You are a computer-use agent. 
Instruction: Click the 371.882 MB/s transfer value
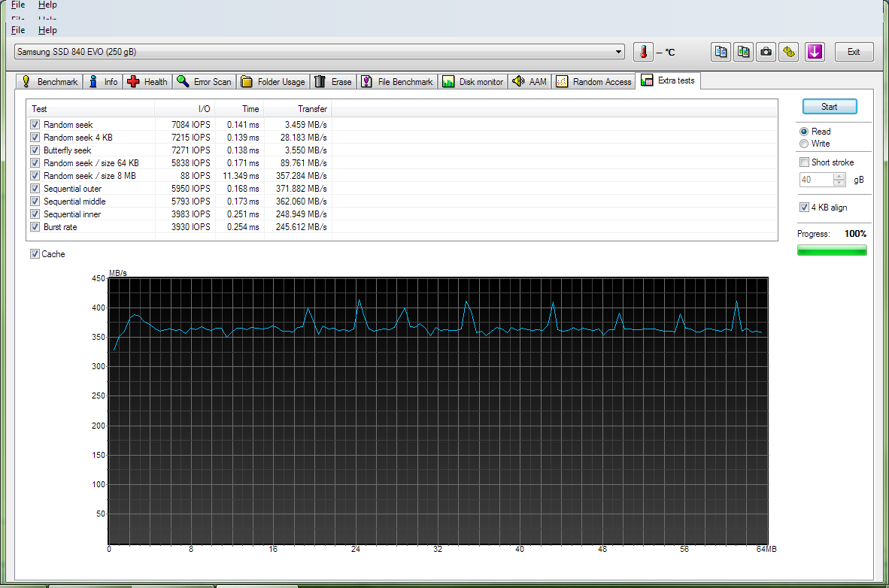(301, 188)
